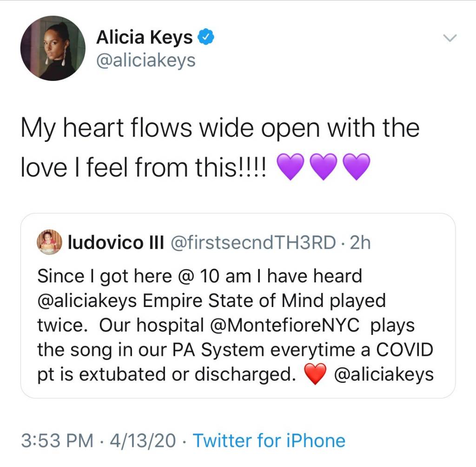Open the Twitter for iPhone link
This screenshot has width=476, height=467.
(269, 440)
